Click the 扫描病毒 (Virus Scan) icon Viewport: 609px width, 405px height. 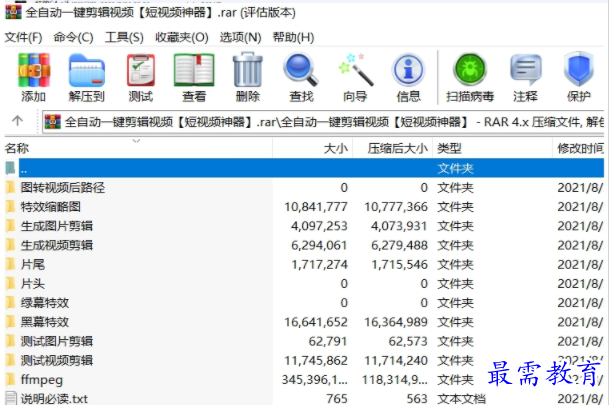point(470,70)
